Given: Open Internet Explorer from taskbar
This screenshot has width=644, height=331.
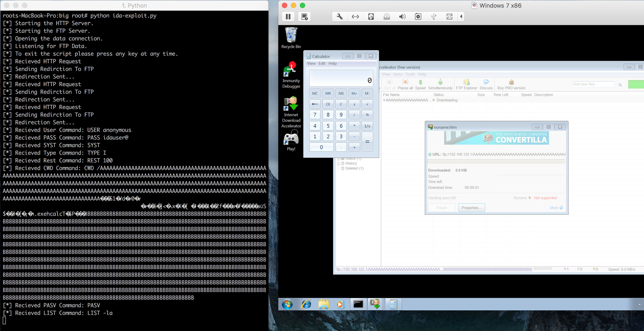Looking at the screenshot, I should point(306,304).
